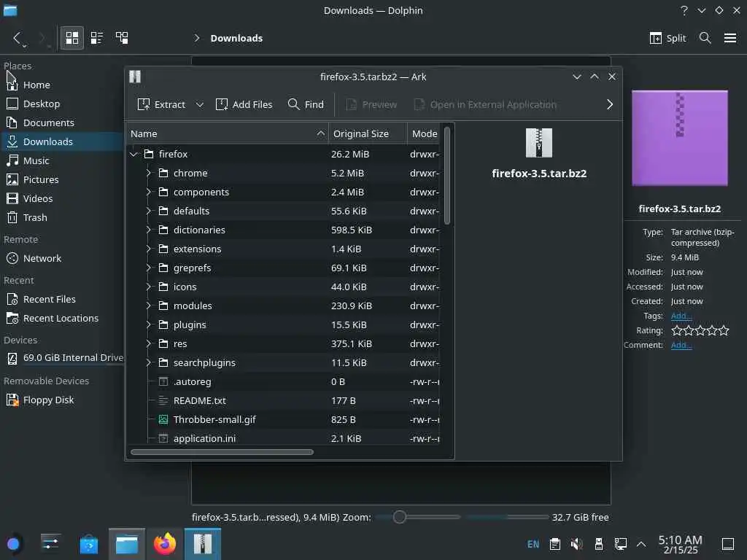
Task: Go back in Dolphin
Action: click(x=18, y=38)
